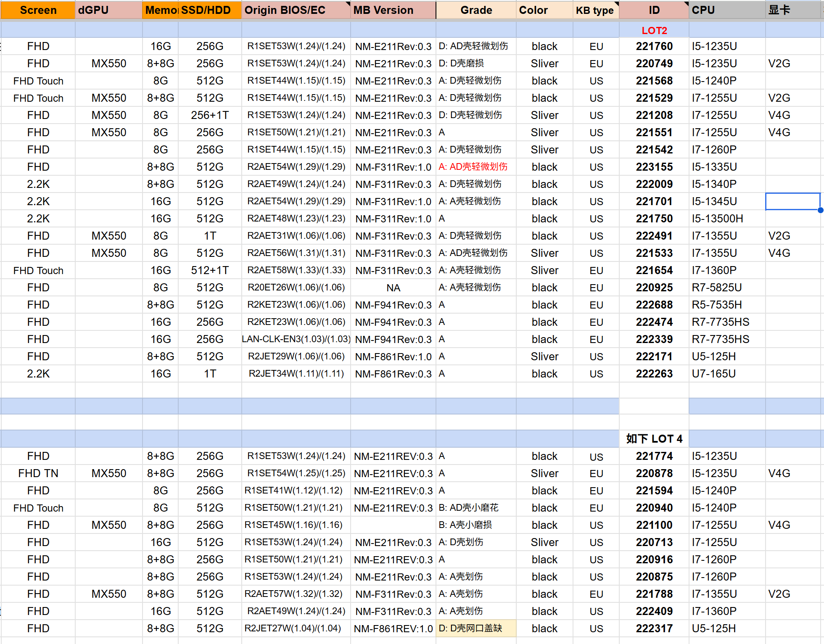Select 256+1T storage cell in row 221208
The height and width of the screenshot is (644, 824).
pos(210,115)
